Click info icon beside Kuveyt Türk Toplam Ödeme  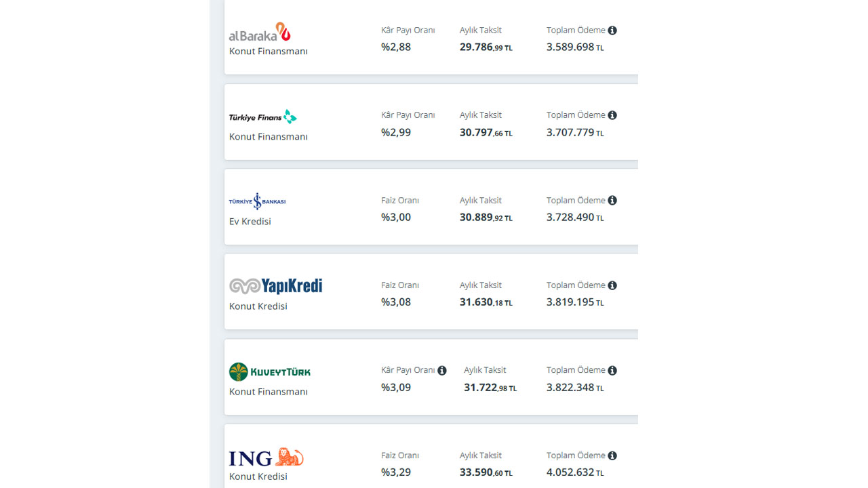(612, 371)
